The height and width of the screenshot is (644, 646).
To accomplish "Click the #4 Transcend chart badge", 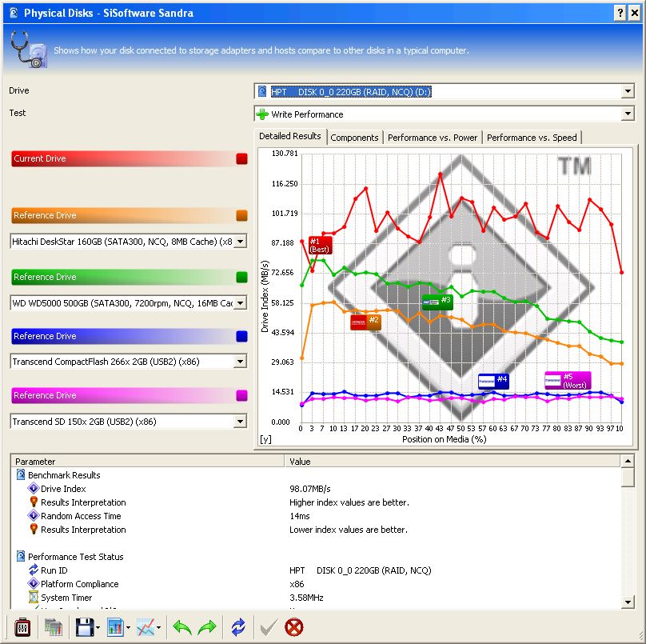I will 493,381.
